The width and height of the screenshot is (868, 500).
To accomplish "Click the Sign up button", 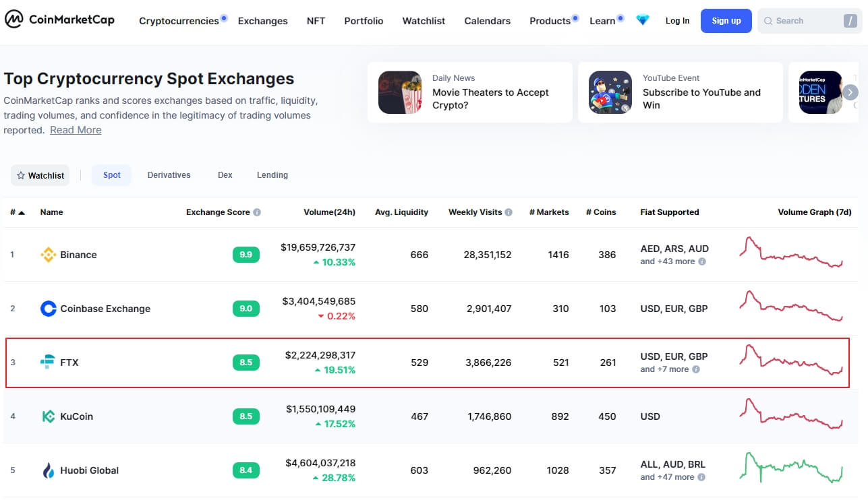I will click(x=726, y=21).
